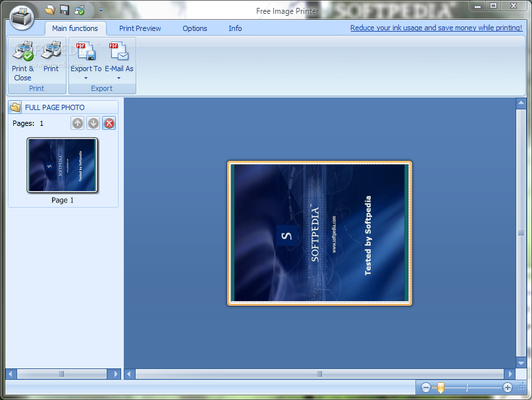Screen dimensions: 532x400
Task: Click the open folder quick access icon
Action: (50, 10)
